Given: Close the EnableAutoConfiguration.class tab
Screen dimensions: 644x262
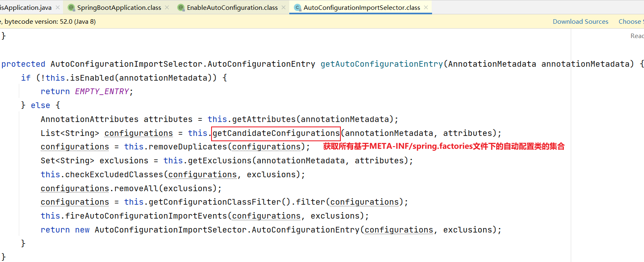Looking at the screenshot, I should tap(284, 7).
